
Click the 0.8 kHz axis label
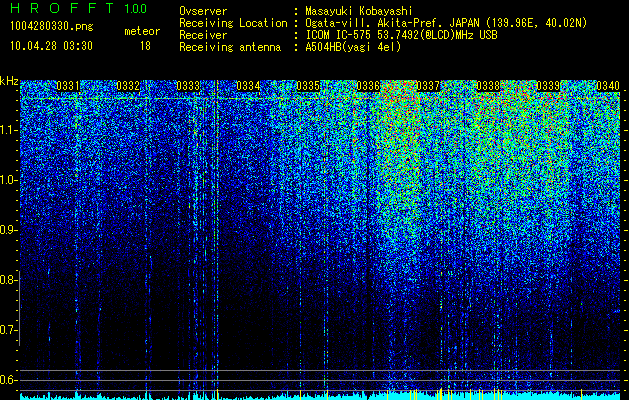(x=8, y=280)
